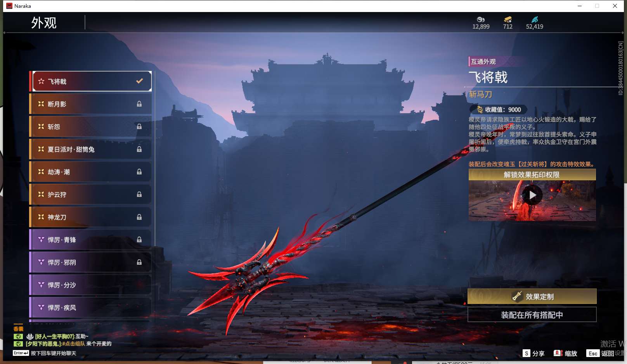Click the equipped checkmark on 飞将戟

140,81
